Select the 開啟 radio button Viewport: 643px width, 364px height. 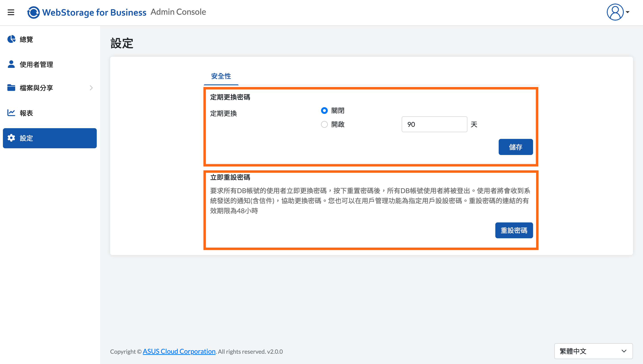[324, 124]
